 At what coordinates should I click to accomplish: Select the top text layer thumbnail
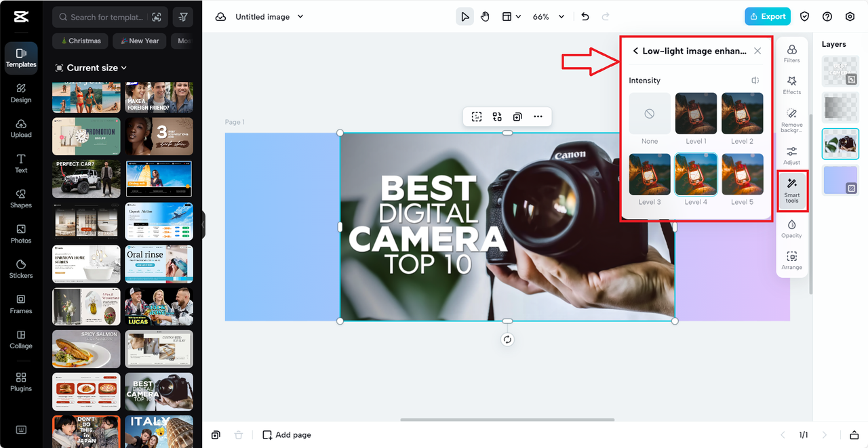tap(840, 71)
